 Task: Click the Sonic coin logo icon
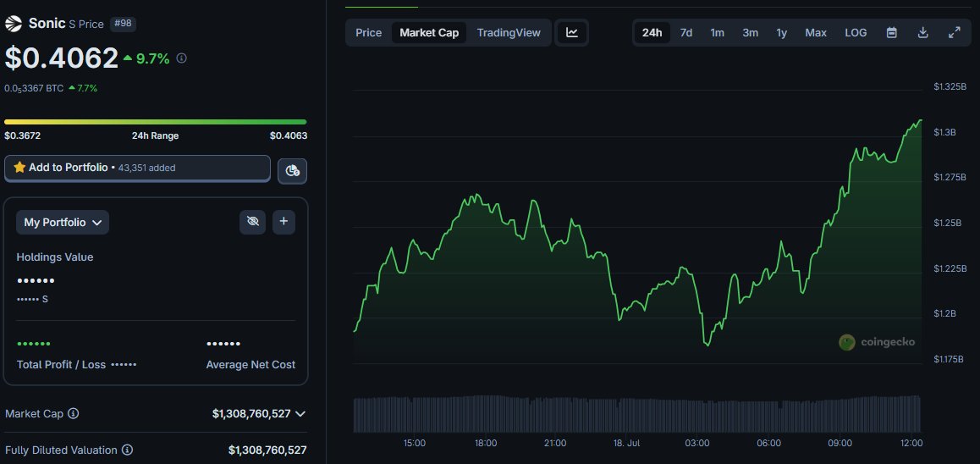pyautogui.click(x=14, y=25)
